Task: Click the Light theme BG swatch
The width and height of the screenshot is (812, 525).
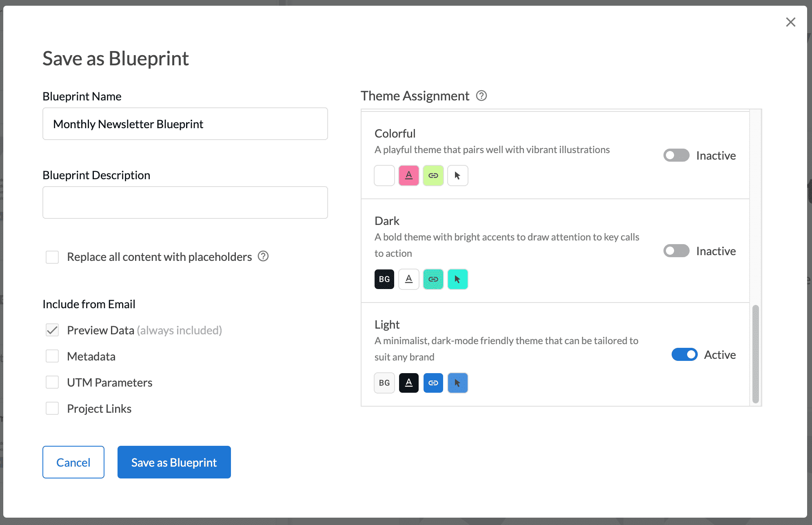Action: coord(384,383)
